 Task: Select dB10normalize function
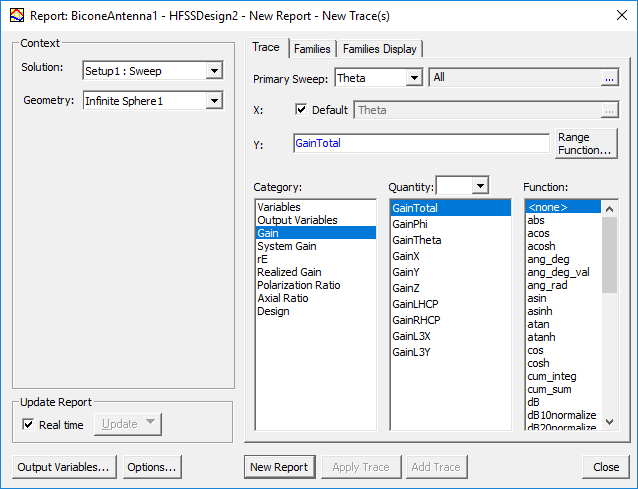point(563,415)
